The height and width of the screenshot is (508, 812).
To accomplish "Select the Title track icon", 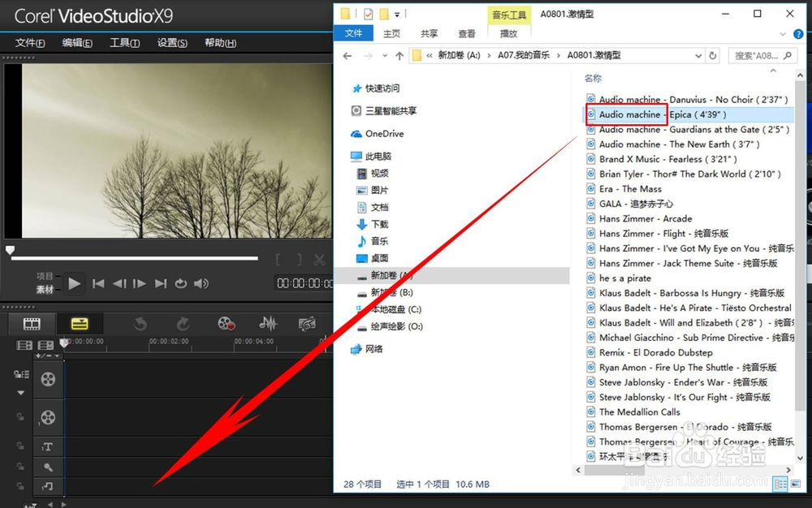I will coord(48,446).
